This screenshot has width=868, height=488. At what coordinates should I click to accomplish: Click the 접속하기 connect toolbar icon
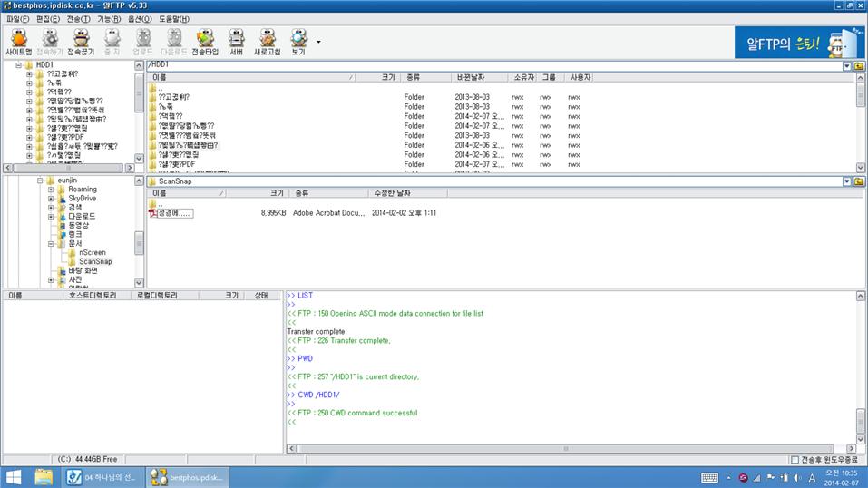click(x=50, y=42)
